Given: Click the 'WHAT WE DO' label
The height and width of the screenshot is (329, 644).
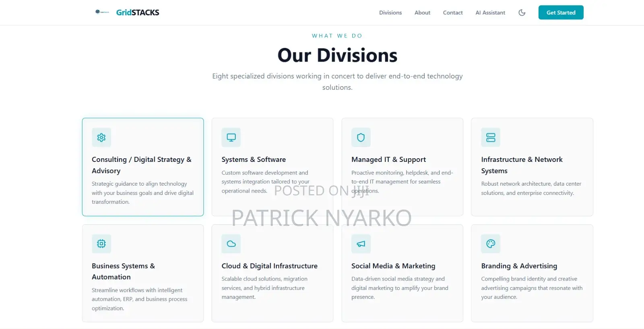Looking at the screenshot, I should [337, 36].
